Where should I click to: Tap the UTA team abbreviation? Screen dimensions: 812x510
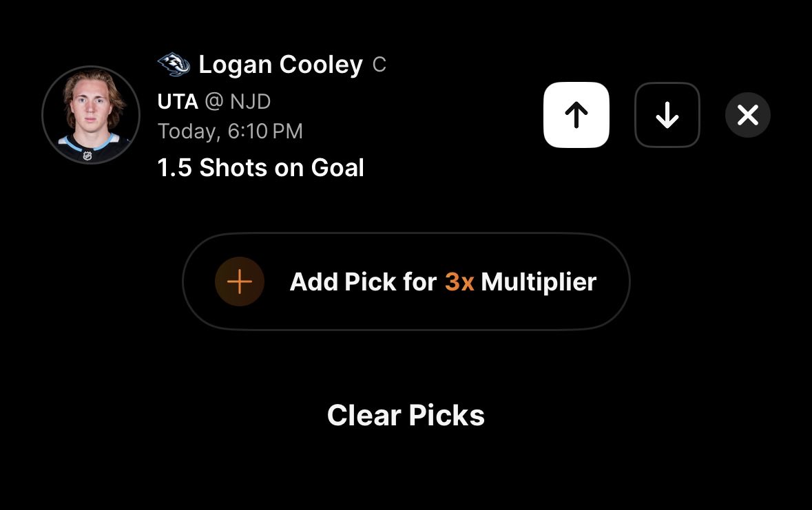click(178, 101)
